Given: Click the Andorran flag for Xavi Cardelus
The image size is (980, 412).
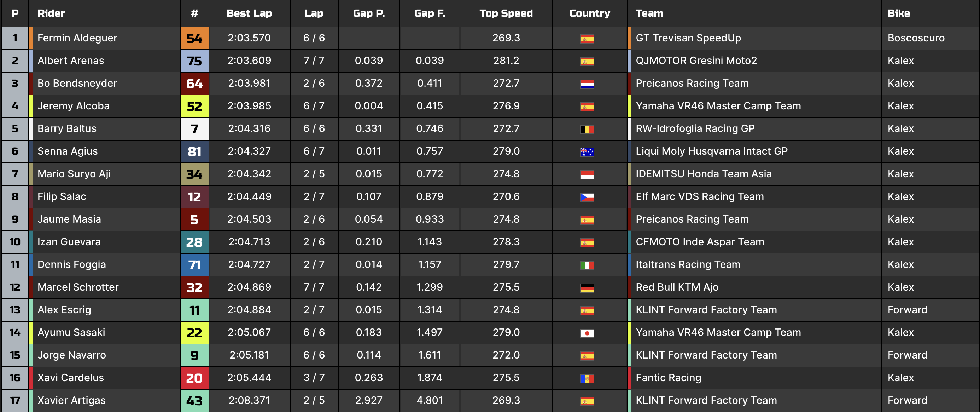Looking at the screenshot, I should coord(587,378).
